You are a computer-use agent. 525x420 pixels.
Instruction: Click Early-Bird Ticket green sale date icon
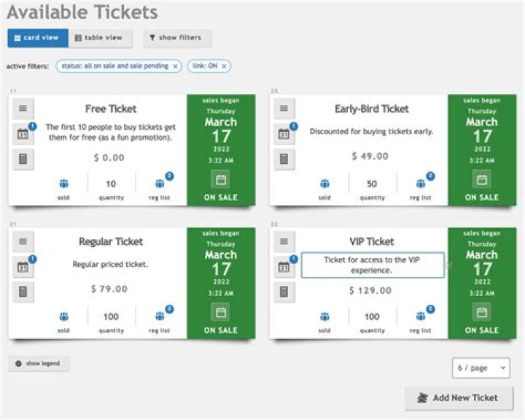point(482,180)
